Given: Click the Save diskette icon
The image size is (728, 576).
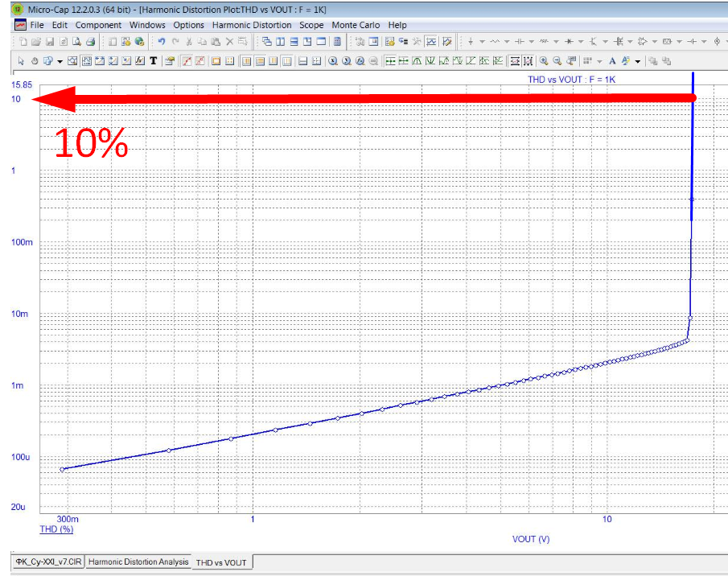Looking at the screenshot, I should 50,42.
